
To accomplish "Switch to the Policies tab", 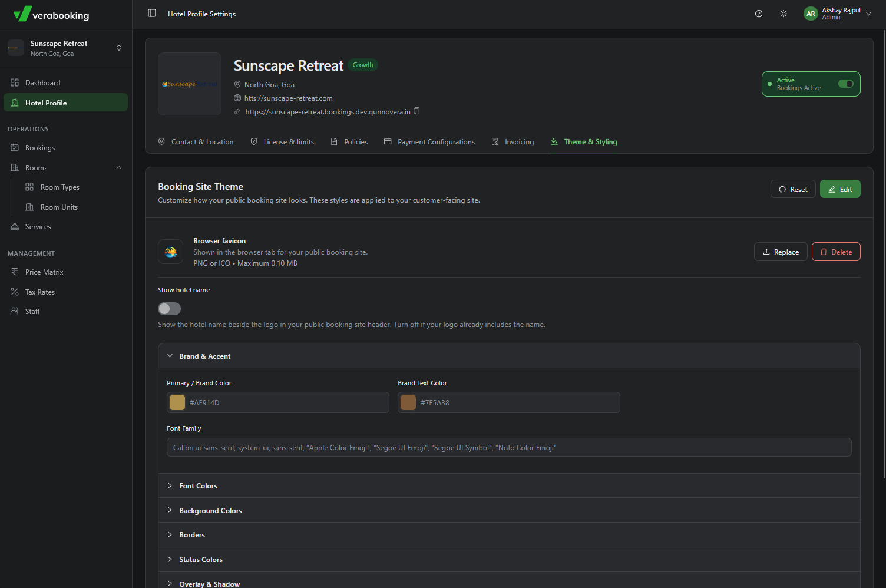I will [349, 141].
